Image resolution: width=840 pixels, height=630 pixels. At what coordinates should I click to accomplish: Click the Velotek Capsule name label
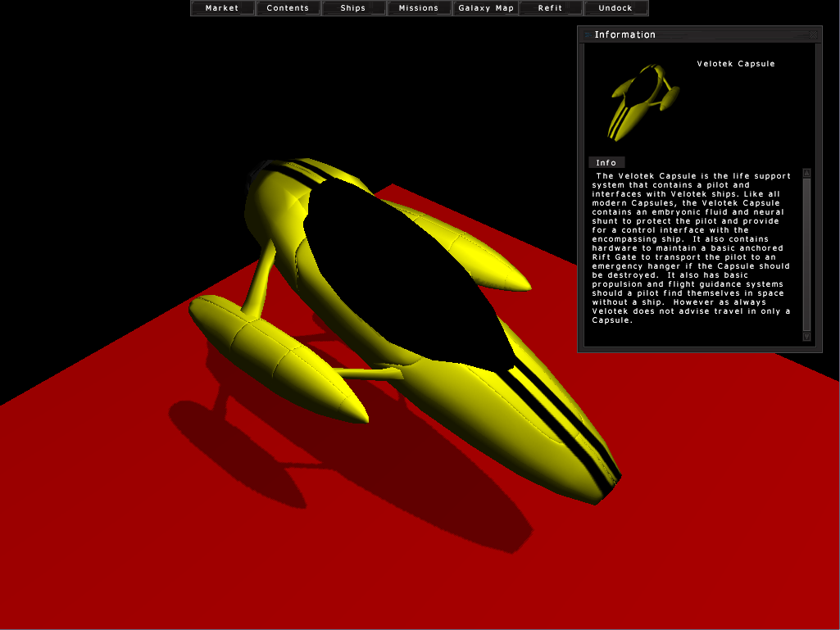coord(735,64)
